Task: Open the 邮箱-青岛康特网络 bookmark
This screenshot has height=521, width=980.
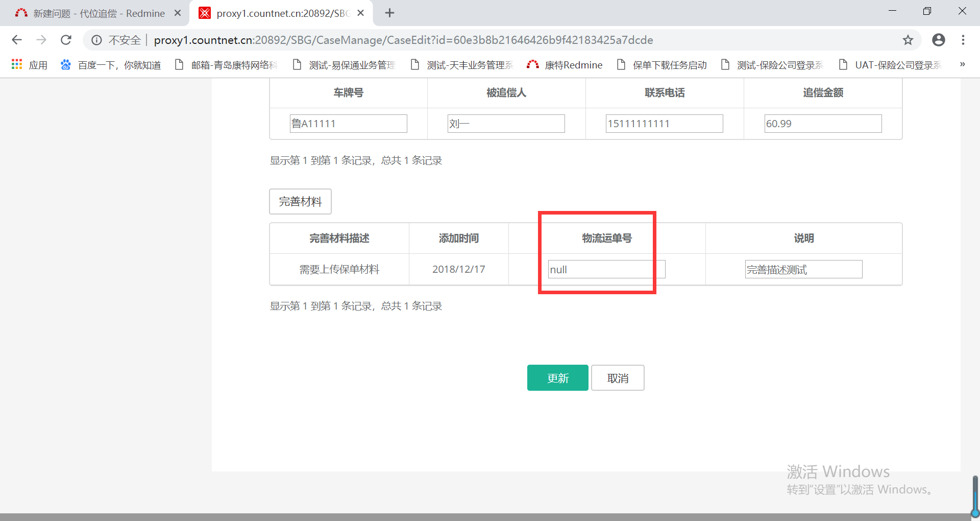Action: pos(226,65)
